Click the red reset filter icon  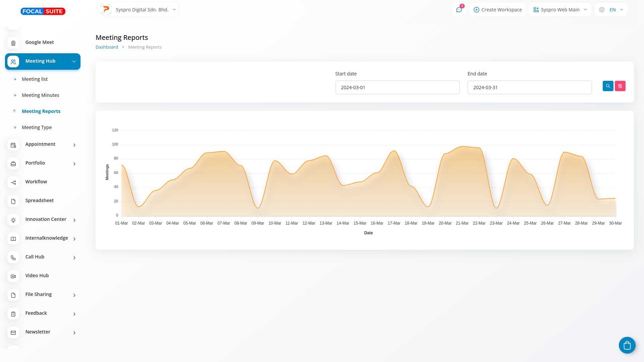tap(620, 86)
